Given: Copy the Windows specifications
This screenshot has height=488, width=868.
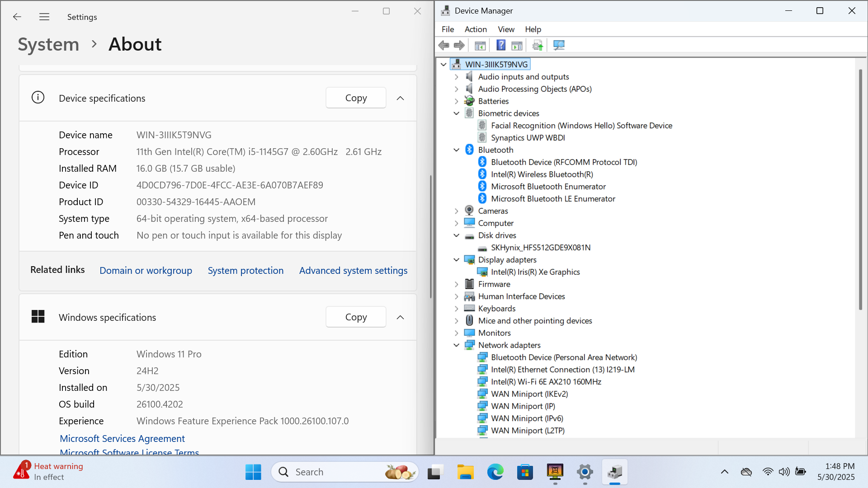Looking at the screenshot, I should [x=356, y=317].
